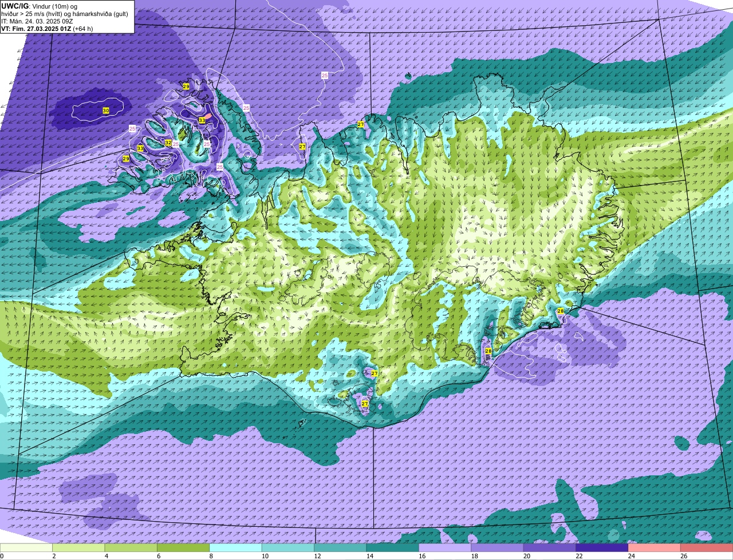Viewport: 733px width, 560px height.
Task: Click legend tick number "14"
Action: pos(369,556)
